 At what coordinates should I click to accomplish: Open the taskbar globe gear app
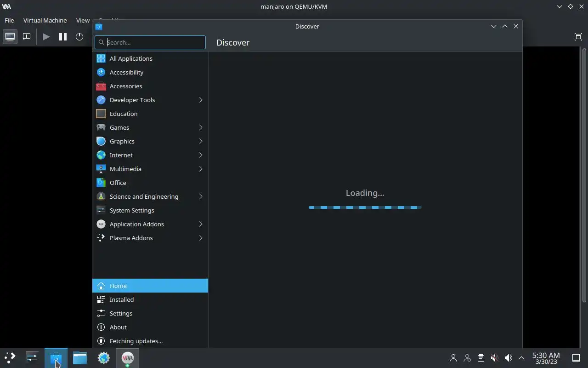(x=104, y=358)
